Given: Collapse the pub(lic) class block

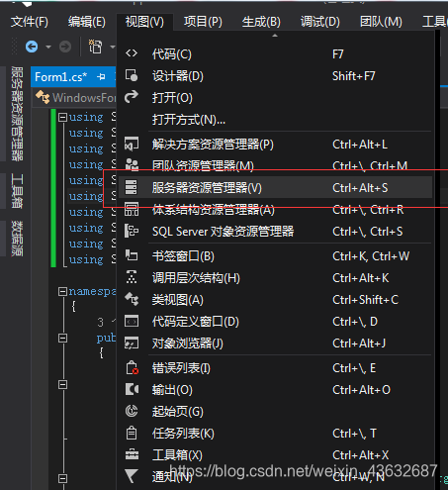Looking at the screenshot, I should tap(62, 339).
